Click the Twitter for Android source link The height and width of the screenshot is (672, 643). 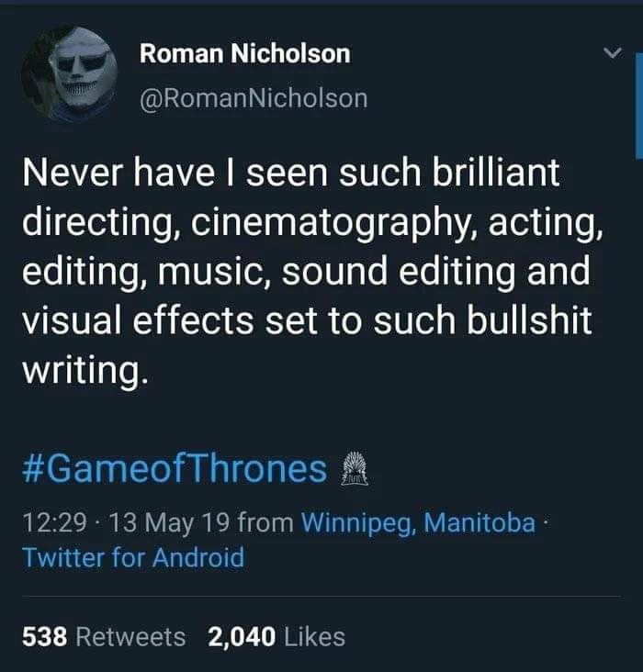pos(133,557)
